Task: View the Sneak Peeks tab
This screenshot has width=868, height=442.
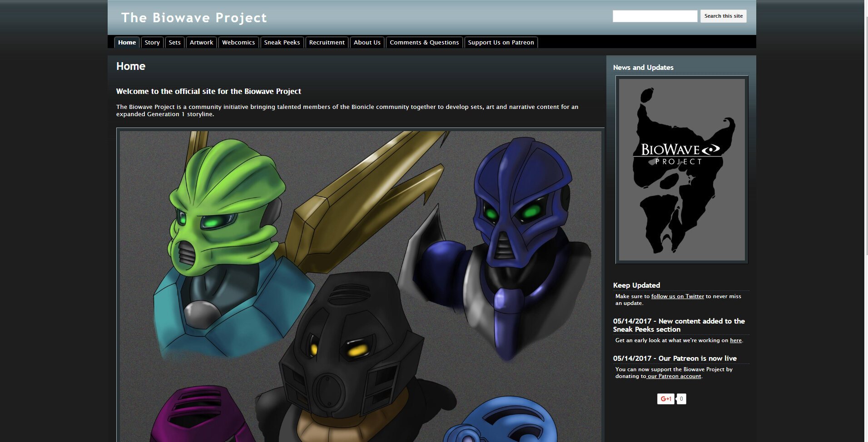Action: click(282, 42)
